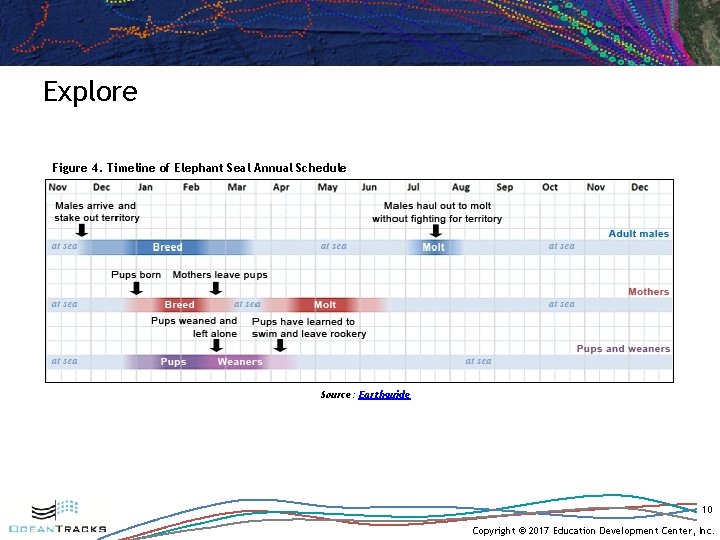Click the Apr month header
The image size is (720, 540).
pyautogui.click(x=281, y=187)
